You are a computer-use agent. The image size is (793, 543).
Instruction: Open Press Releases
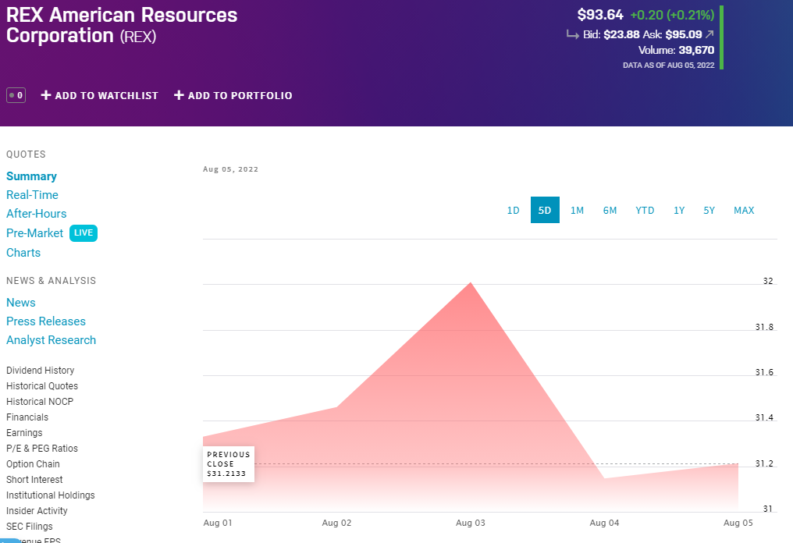(x=46, y=321)
